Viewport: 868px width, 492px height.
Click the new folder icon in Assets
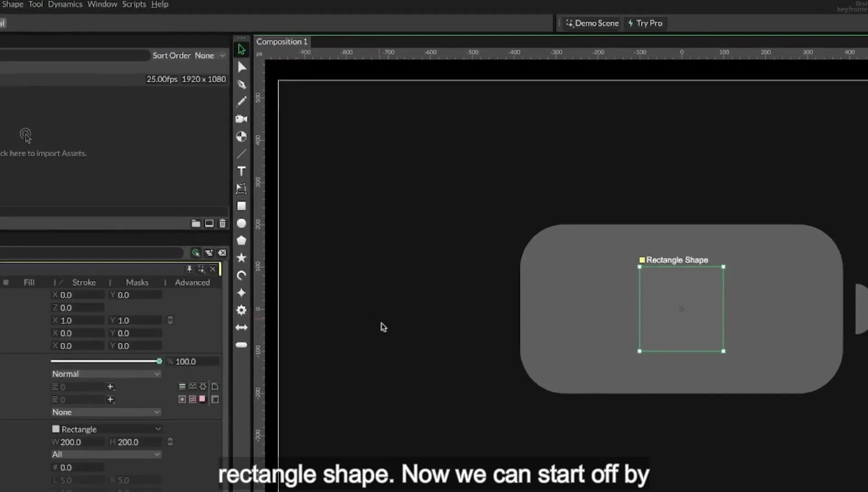coord(196,223)
